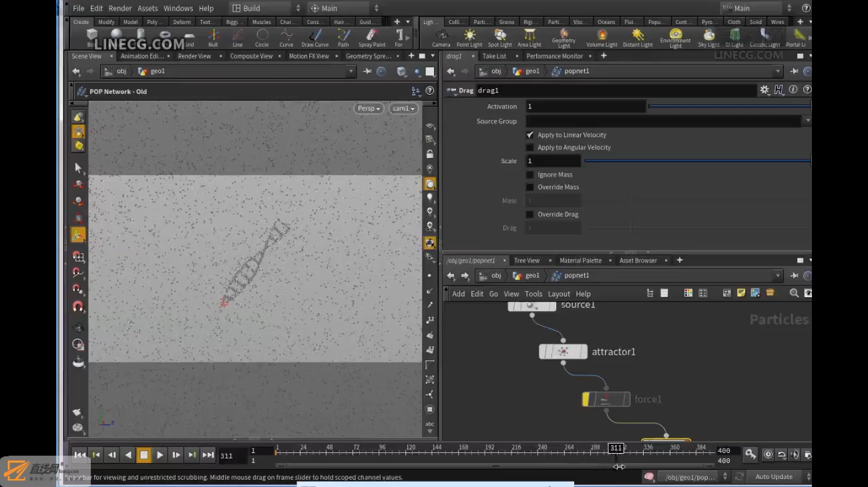Expand the scene view path dropdown
Screen dimensions: 868x487
coord(351,71)
